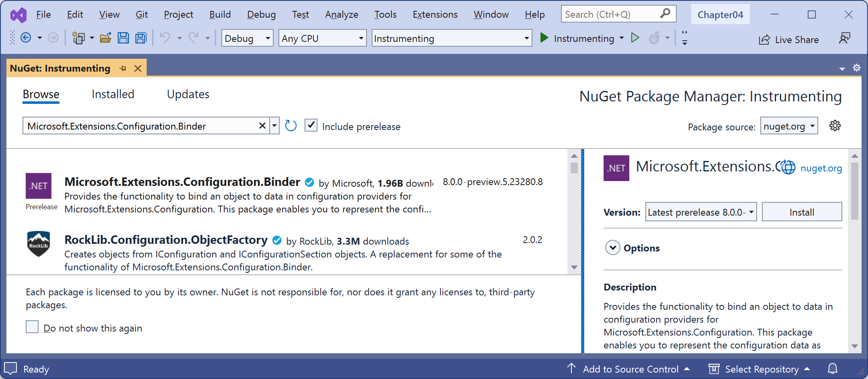Click the status bar output window icon
Screen dimensions: 868x379
[10, 369]
